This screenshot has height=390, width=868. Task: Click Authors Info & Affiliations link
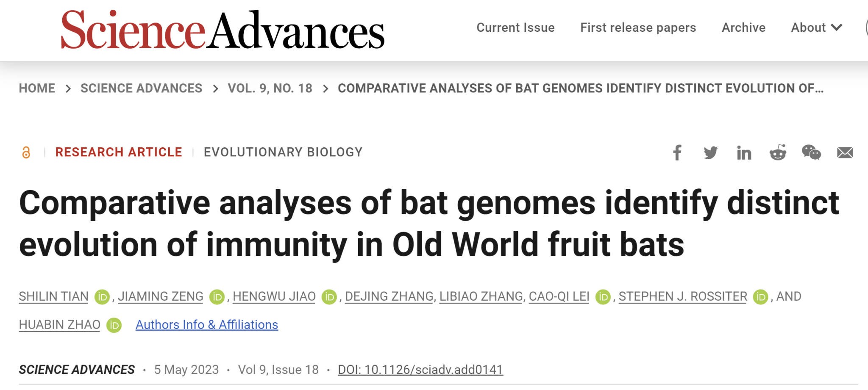[207, 325]
